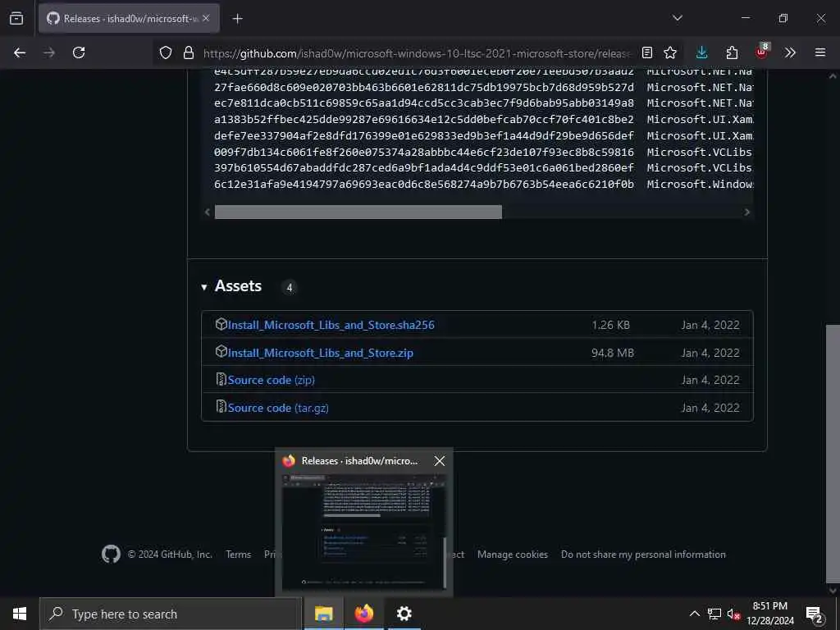Download Source code (tar.gz)
This screenshot has width=840, height=630.
point(278,408)
